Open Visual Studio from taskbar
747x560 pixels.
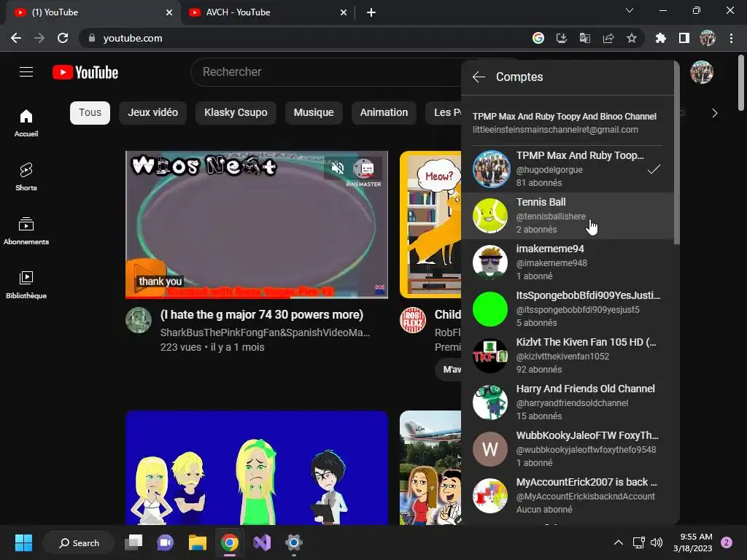[x=262, y=542]
